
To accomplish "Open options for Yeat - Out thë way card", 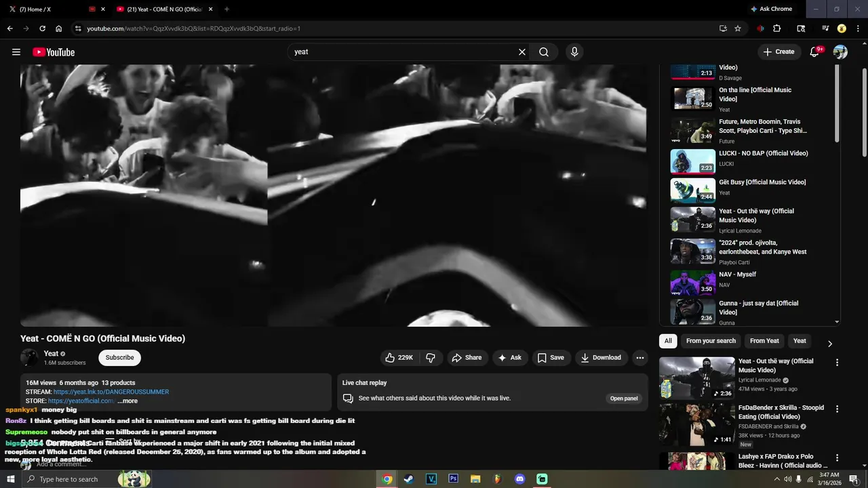I will 837,363.
